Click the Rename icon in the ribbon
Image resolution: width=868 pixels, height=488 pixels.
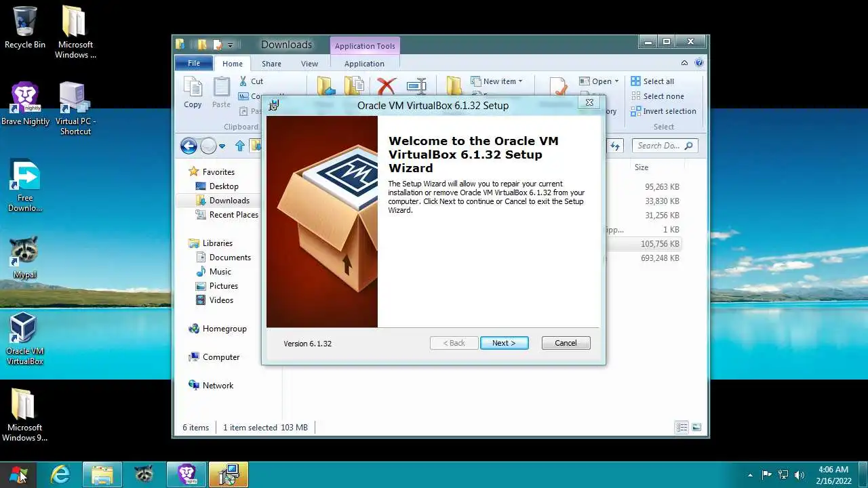tap(416, 87)
